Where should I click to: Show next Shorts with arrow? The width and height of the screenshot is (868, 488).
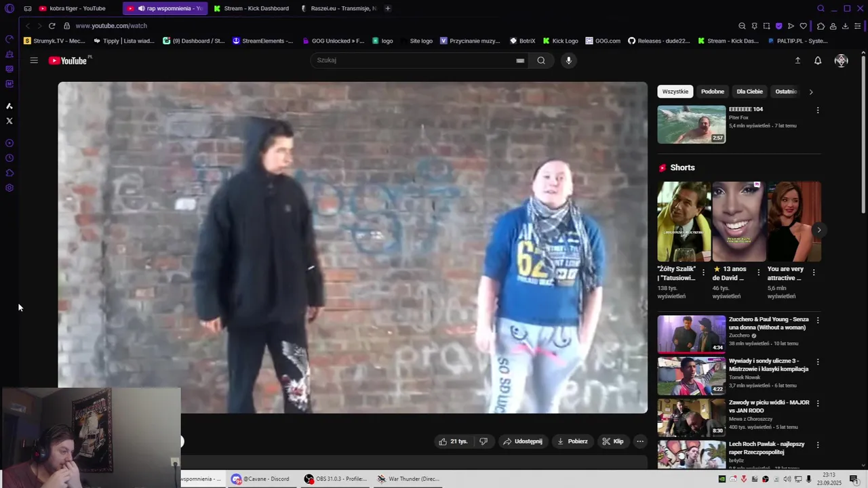(818, 230)
